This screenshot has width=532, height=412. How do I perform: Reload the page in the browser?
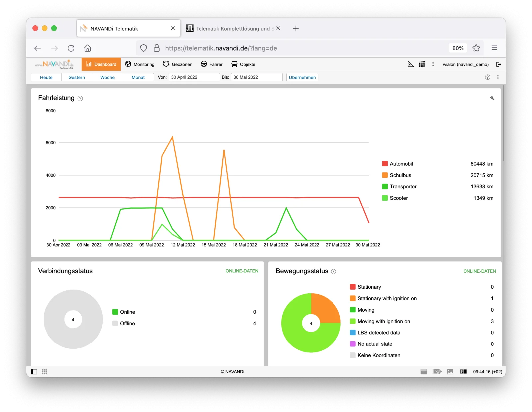(x=71, y=48)
